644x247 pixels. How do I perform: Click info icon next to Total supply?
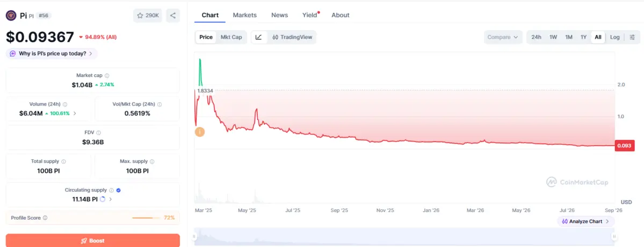(63, 162)
